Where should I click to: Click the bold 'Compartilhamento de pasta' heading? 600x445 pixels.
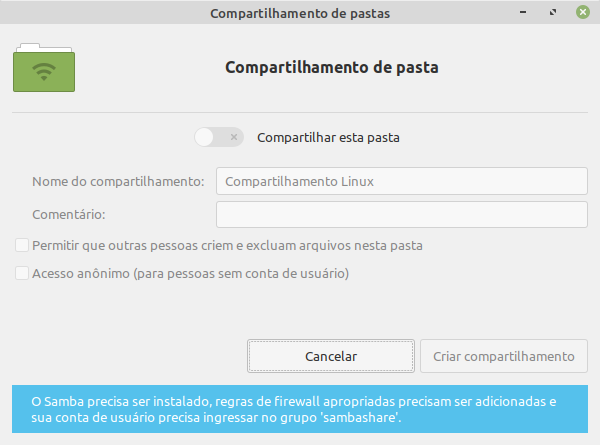(332, 67)
